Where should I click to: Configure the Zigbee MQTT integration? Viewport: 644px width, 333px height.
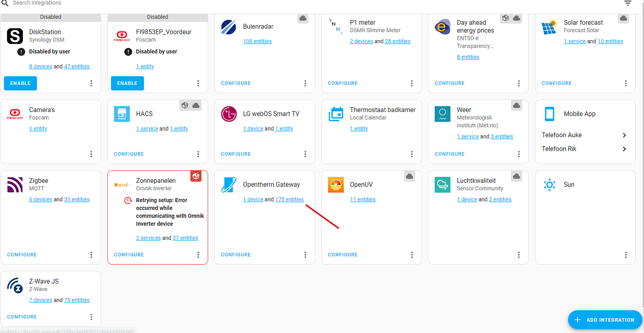22,255
